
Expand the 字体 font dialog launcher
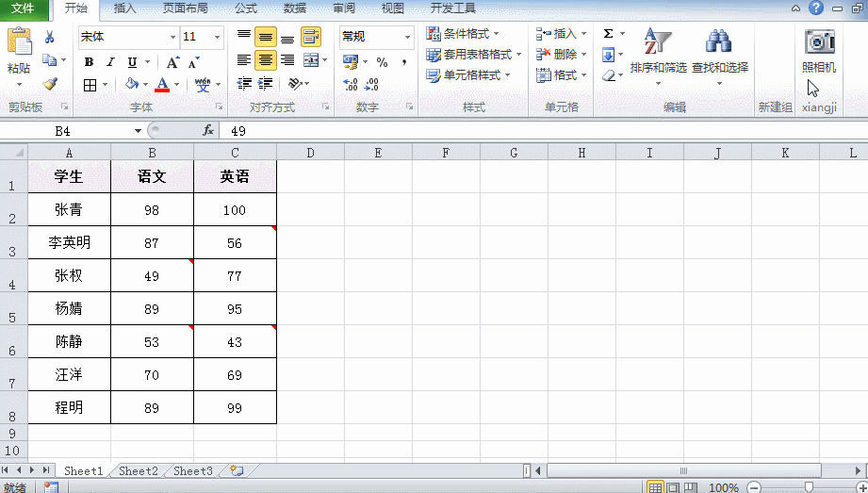(220, 107)
